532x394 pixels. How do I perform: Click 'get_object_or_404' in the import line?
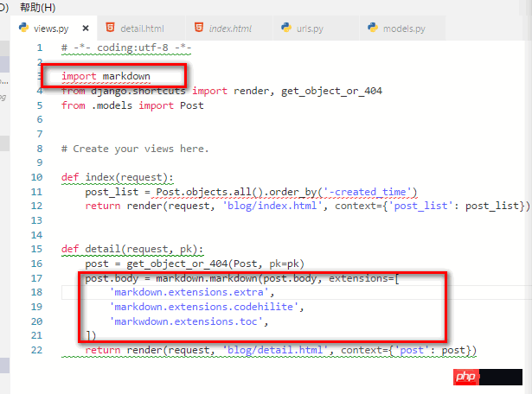[x=331, y=91]
